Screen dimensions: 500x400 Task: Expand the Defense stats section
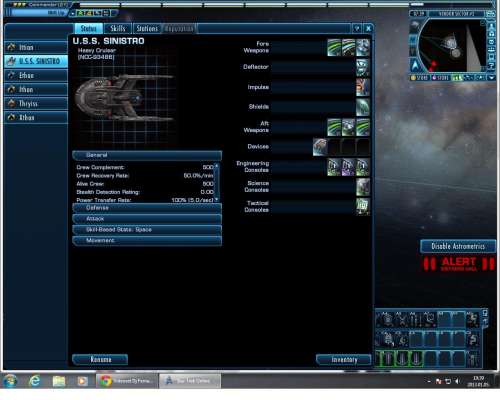coord(147,208)
